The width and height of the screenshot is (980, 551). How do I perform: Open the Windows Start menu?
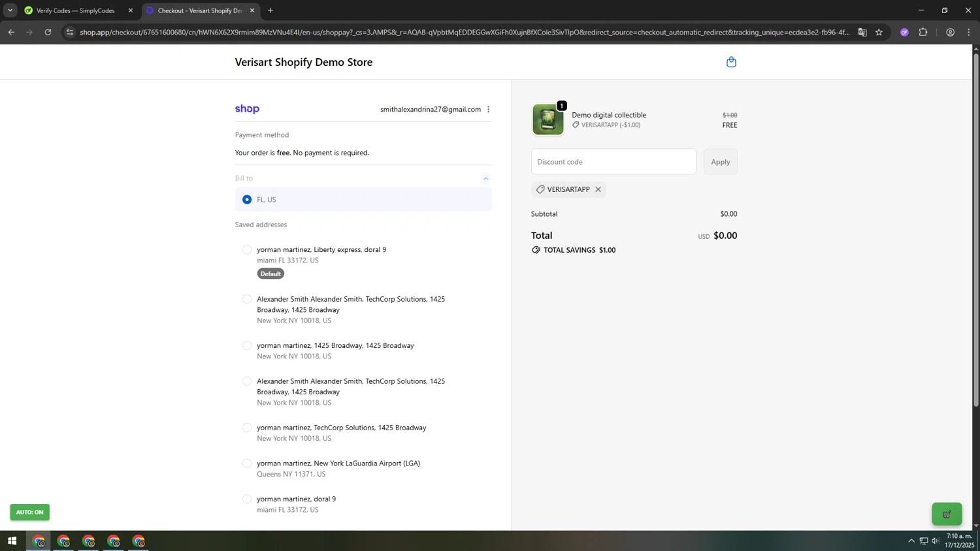pyautogui.click(x=12, y=541)
